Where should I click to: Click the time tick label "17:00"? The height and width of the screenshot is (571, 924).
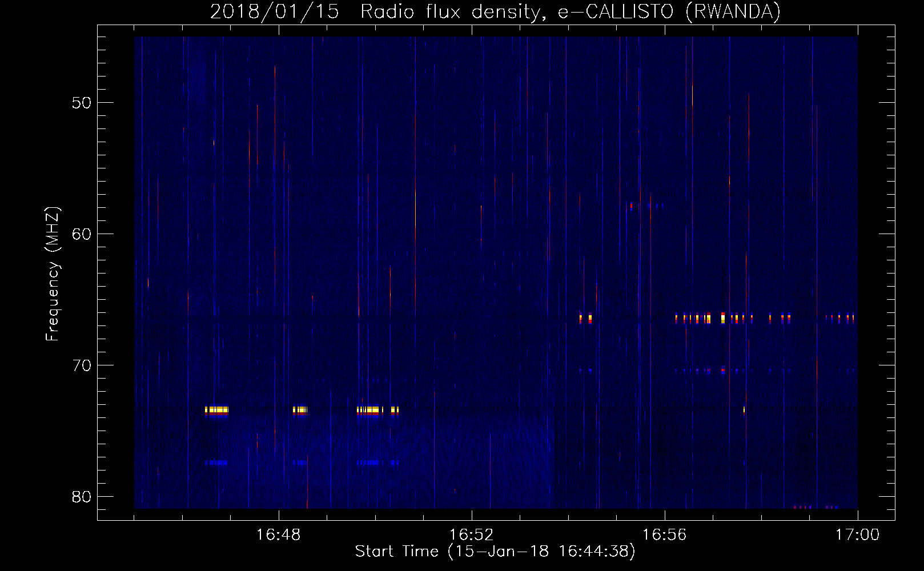click(x=857, y=534)
